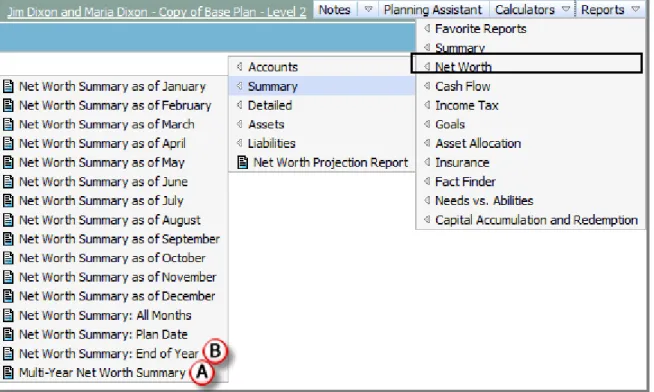Click the document icon beside August summary
The height and width of the screenshot is (392, 654).
(8, 220)
